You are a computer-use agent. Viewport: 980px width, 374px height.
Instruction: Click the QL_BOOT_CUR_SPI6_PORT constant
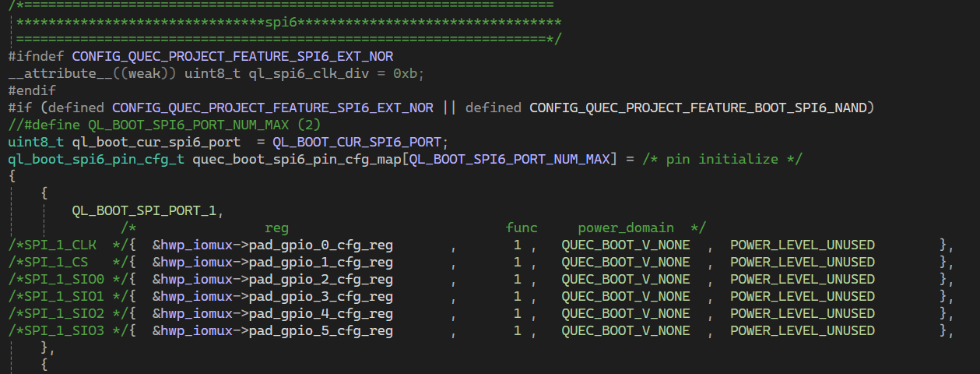(360, 142)
